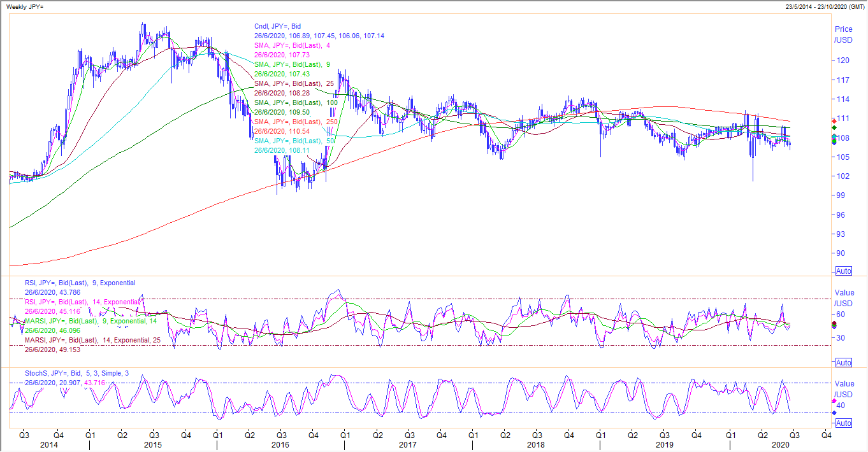Click the SMA value 108.28 line
Viewport: 868px width, 452px height.
(x=282, y=93)
